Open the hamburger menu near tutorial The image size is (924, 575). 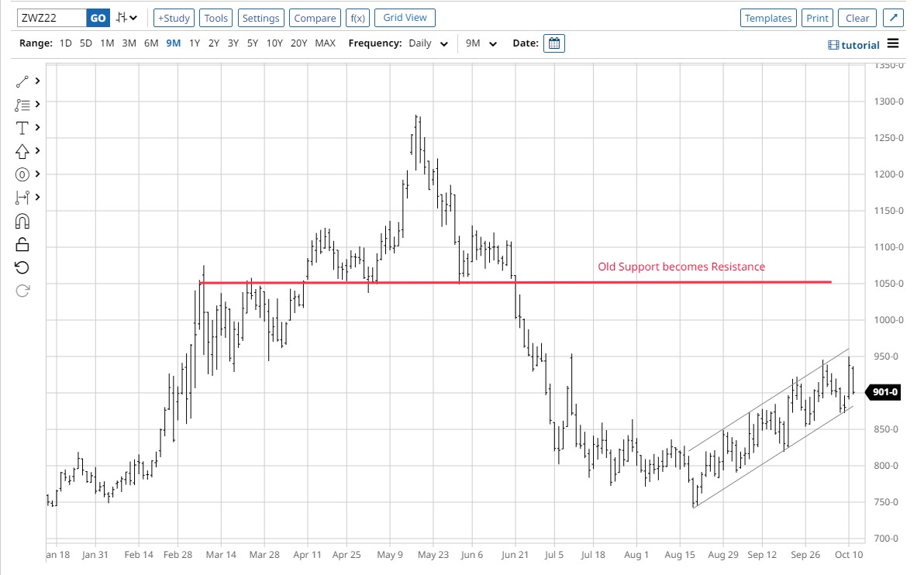pos(893,43)
